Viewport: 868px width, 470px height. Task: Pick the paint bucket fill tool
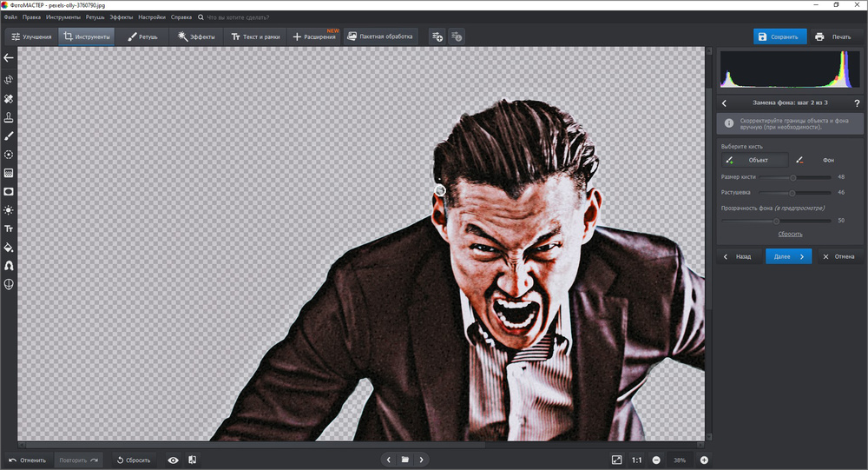(x=9, y=247)
